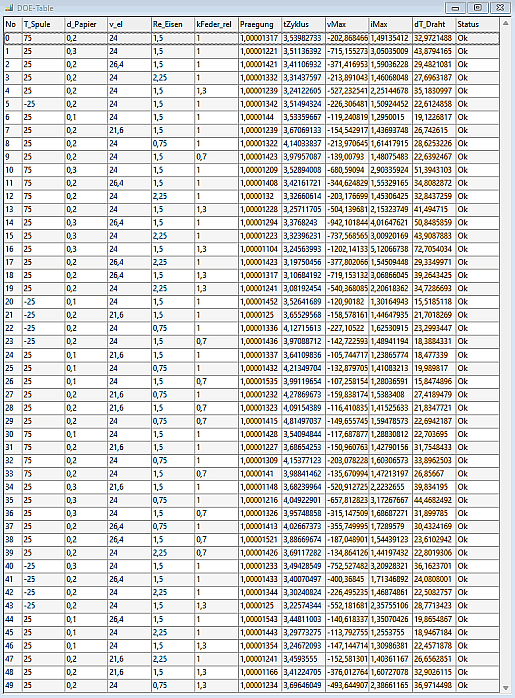Sort by the kFeder_rel column header
The height and width of the screenshot is (698, 515).
(216, 24)
